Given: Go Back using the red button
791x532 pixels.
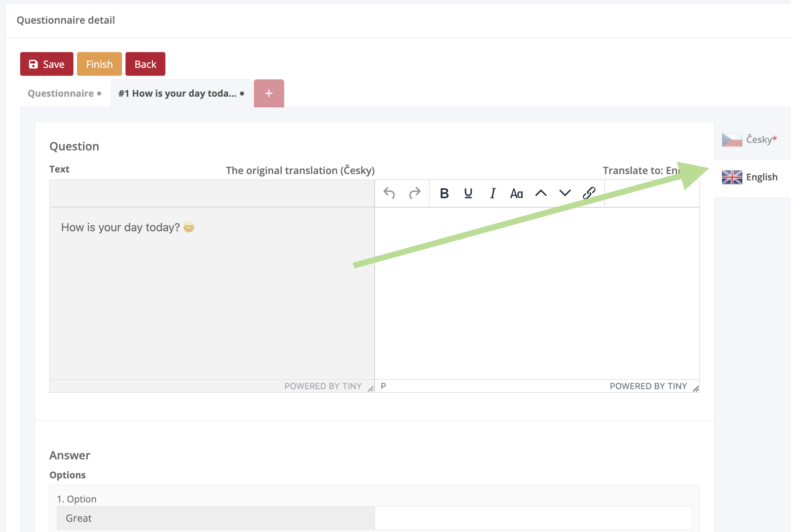Looking at the screenshot, I should click(145, 64).
